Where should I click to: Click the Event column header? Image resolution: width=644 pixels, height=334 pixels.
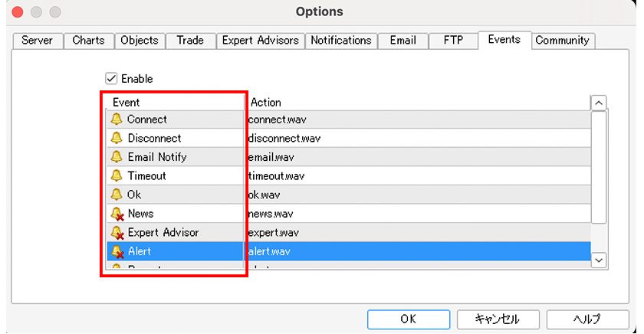click(x=127, y=102)
